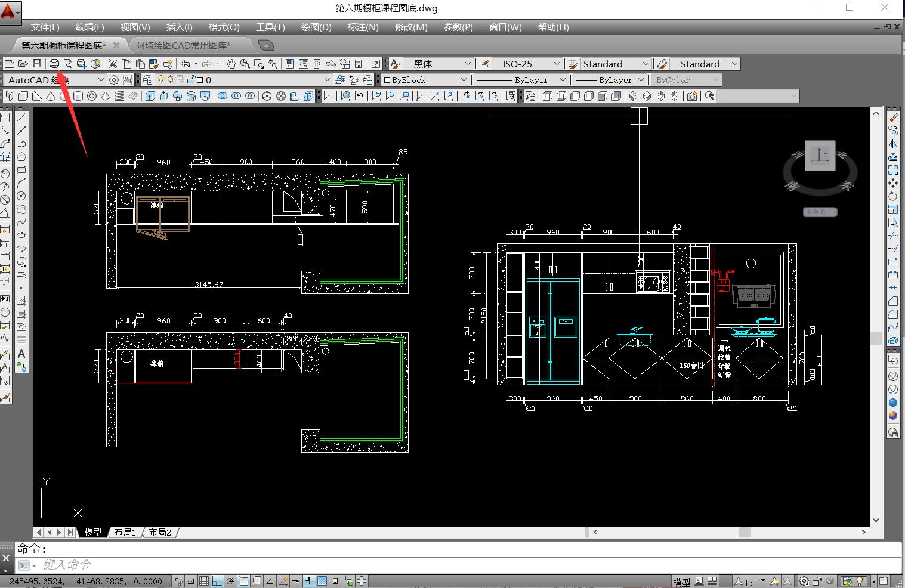Toggle grid display in status bar
The height and width of the screenshot is (588, 905).
204,581
